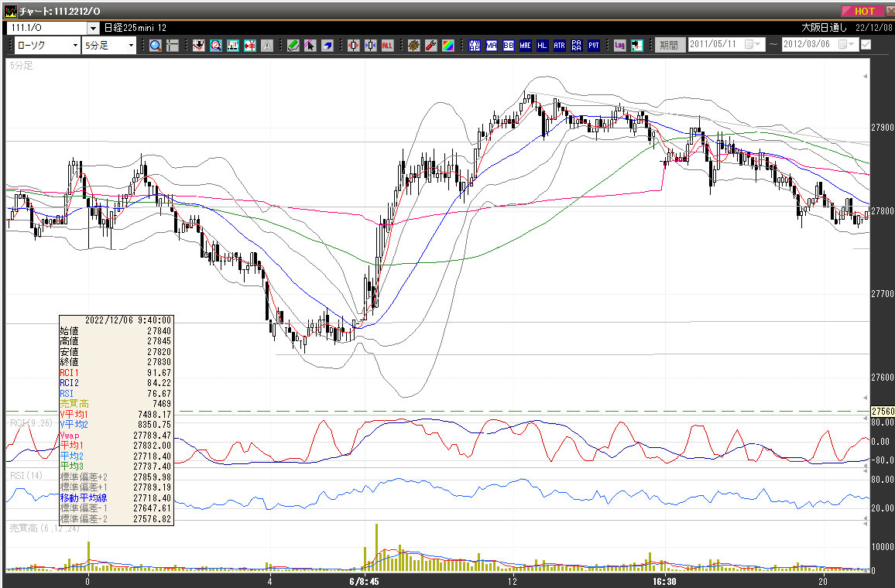Screen dimensions: 895x588
Task: Click the magnifier icon with number 2
Action: pos(215,46)
